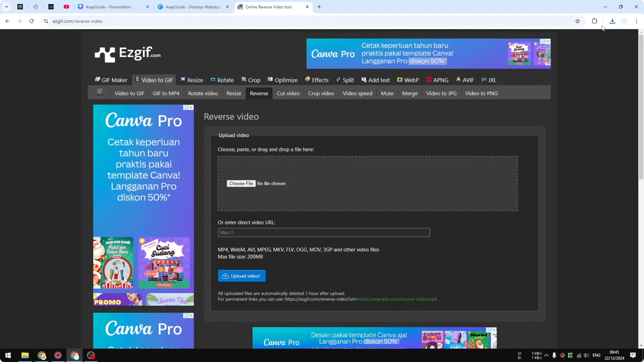Click the Choose File button

tap(241, 183)
